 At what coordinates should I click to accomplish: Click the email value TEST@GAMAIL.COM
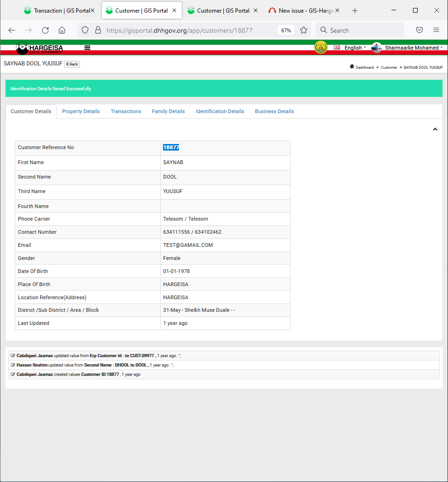tap(188, 245)
